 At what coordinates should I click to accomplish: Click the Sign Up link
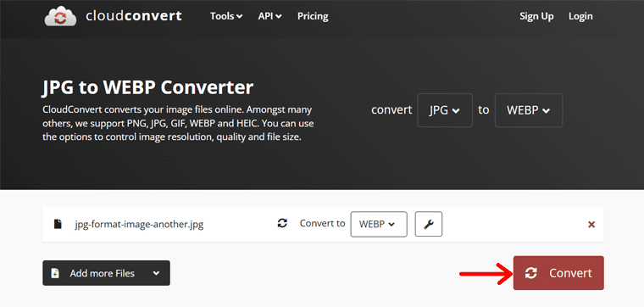[536, 16]
